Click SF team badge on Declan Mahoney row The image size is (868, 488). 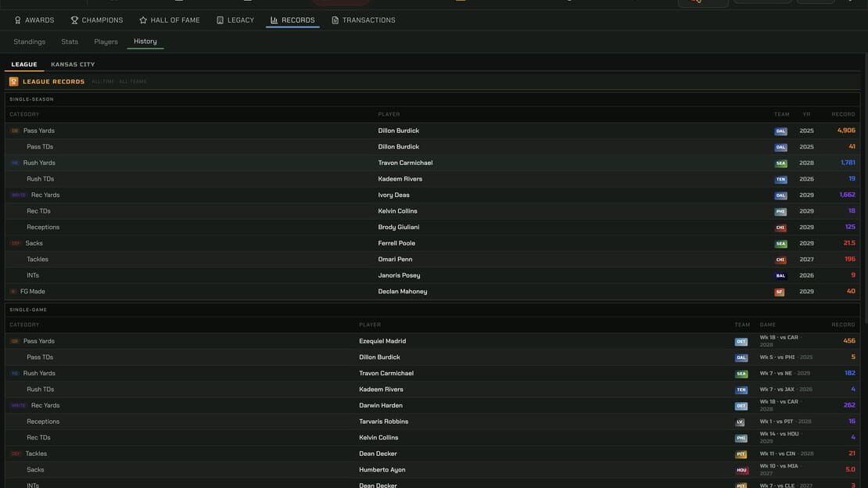pyautogui.click(x=780, y=292)
